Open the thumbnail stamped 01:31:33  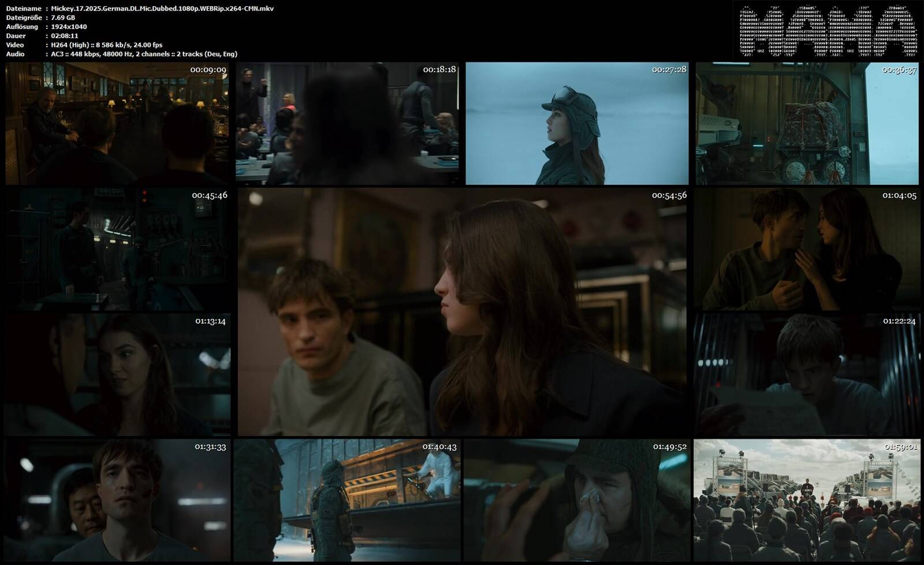coord(116,500)
